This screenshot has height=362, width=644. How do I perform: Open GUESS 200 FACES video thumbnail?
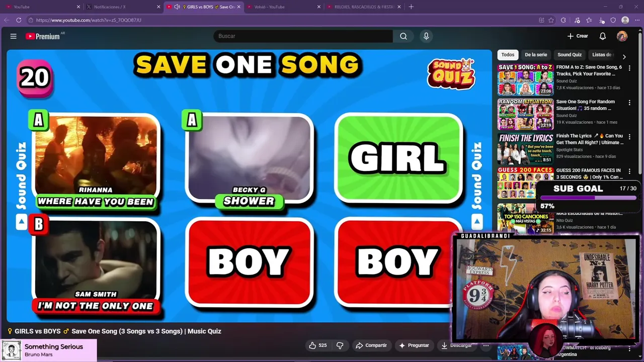click(525, 183)
